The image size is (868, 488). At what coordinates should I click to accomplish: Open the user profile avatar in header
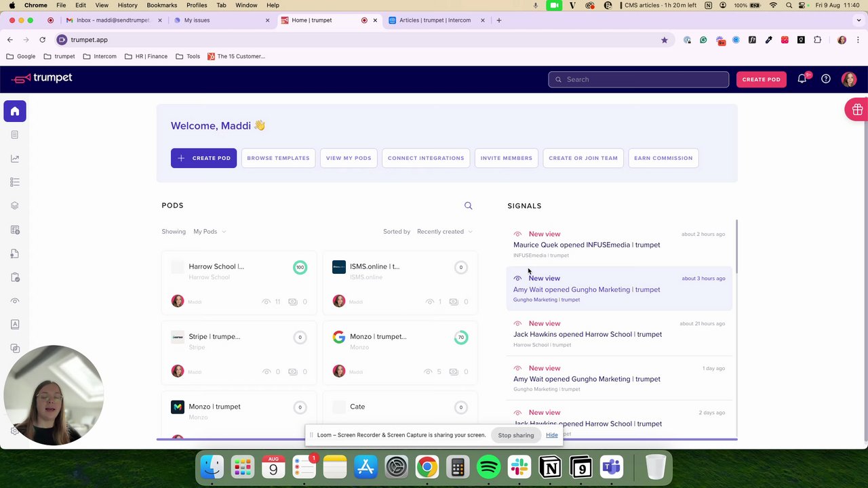[x=849, y=79]
